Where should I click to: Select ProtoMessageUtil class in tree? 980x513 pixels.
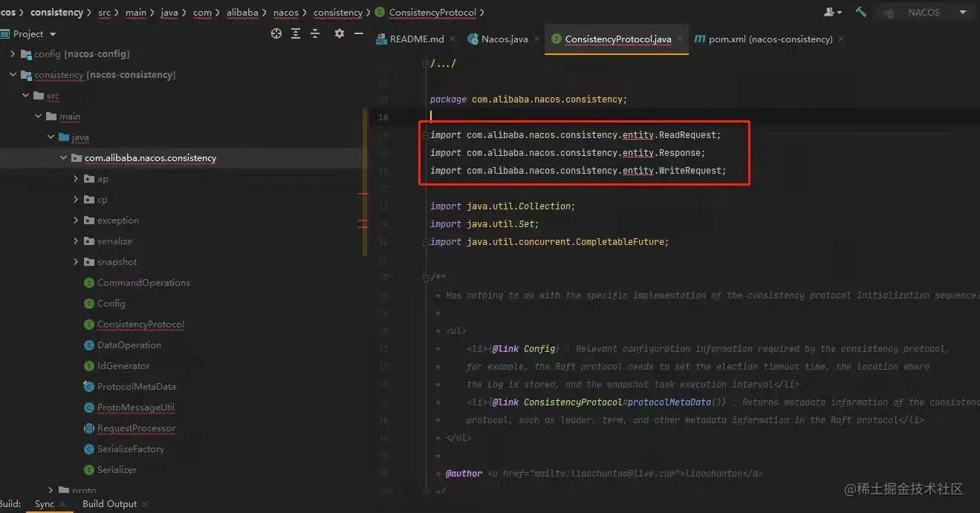coord(136,408)
